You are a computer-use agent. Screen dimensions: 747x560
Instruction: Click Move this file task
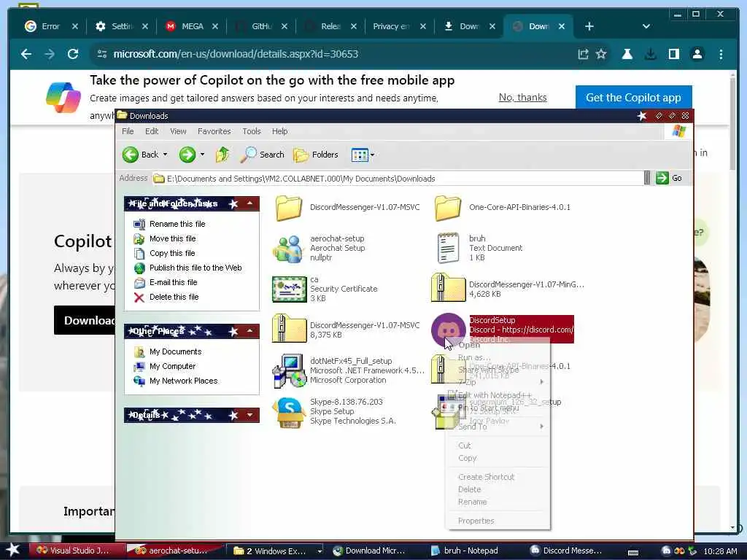tap(172, 238)
